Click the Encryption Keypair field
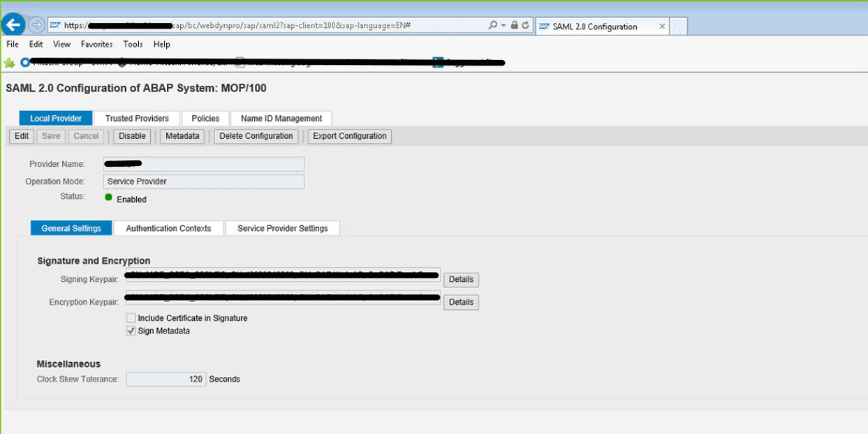This screenshot has height=434, width=868. coord(283,299)
